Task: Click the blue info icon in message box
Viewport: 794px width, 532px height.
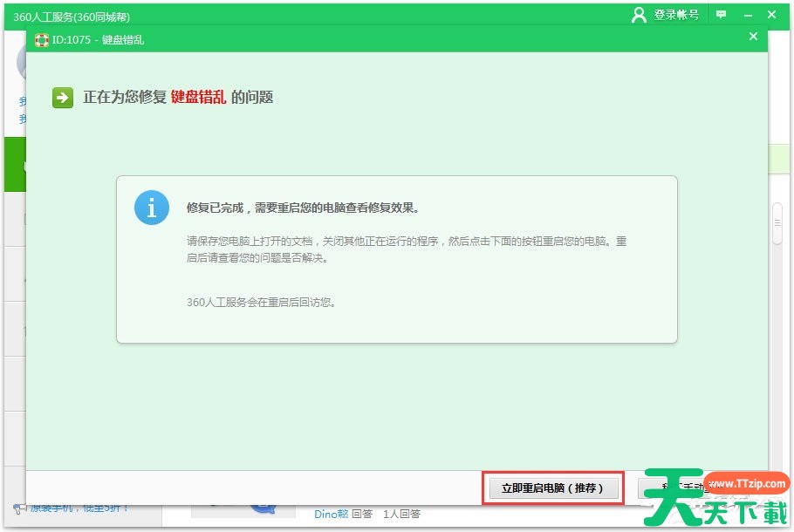Action: [151, 208]
